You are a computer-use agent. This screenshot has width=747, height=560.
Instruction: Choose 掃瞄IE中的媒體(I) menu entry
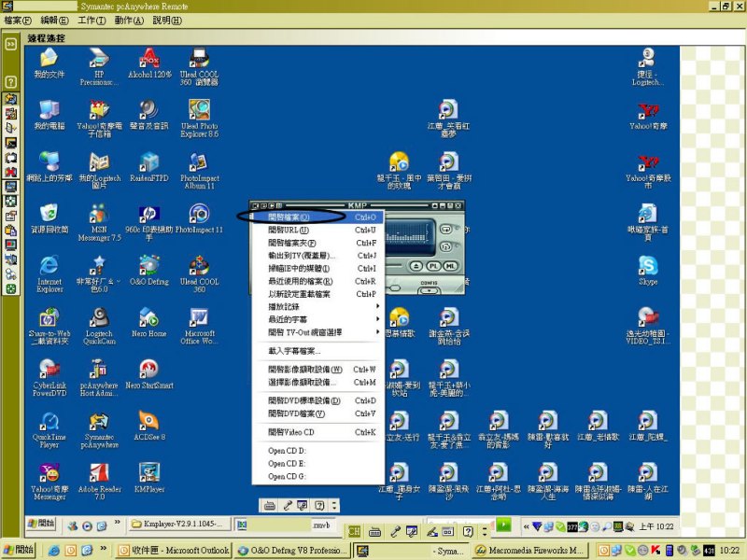click(x=317, y=269)
